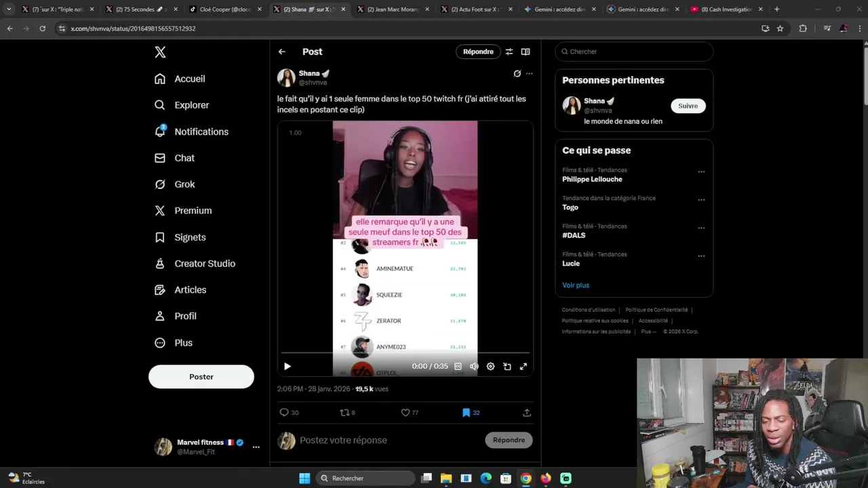The width and height of the screenshot is (868, 488).
Task: Toggle video captions
Action: (x=458, y=367)
